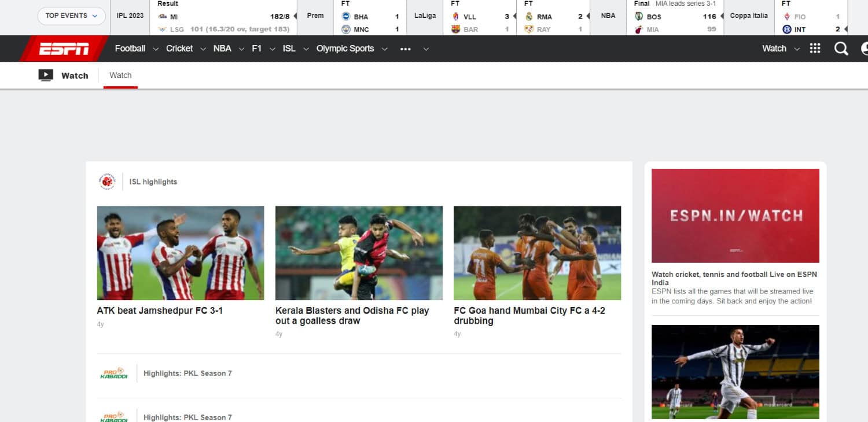The width and height of the screenshot is (868, 422).
Task: Click the BHA club crest
Action: (346, 17)
